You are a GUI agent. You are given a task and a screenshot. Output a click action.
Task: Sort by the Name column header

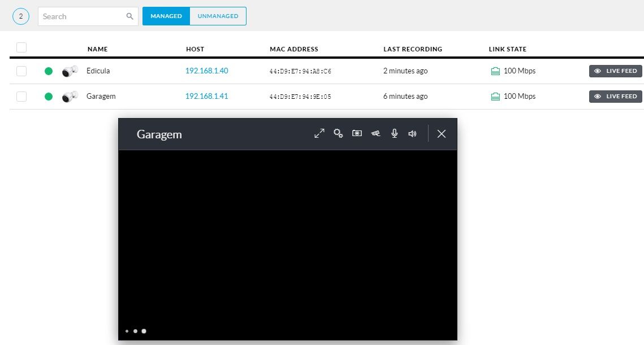(x=97, y=49)
